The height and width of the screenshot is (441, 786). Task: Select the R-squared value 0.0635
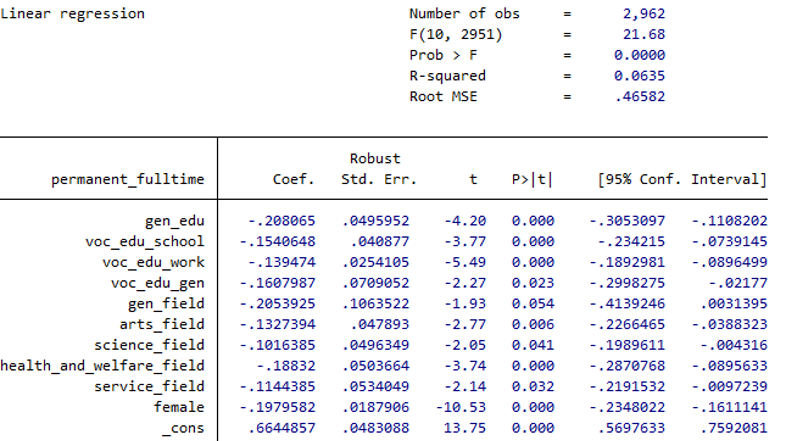pyautogui.click(x=640, y=76)
